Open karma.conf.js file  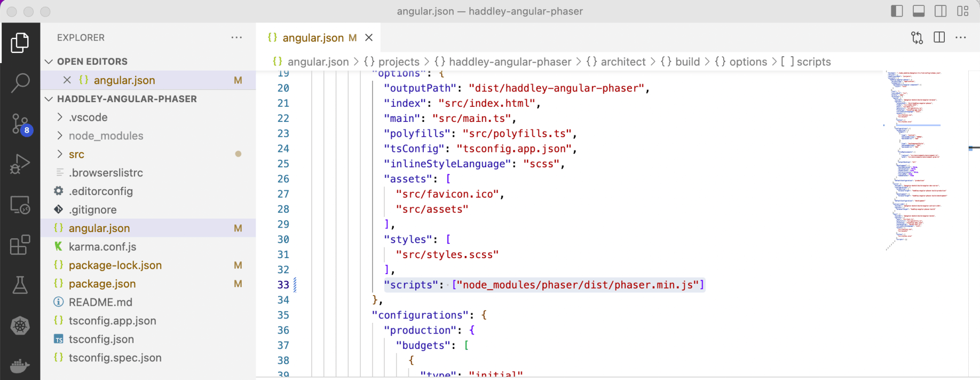click(148, 247)
